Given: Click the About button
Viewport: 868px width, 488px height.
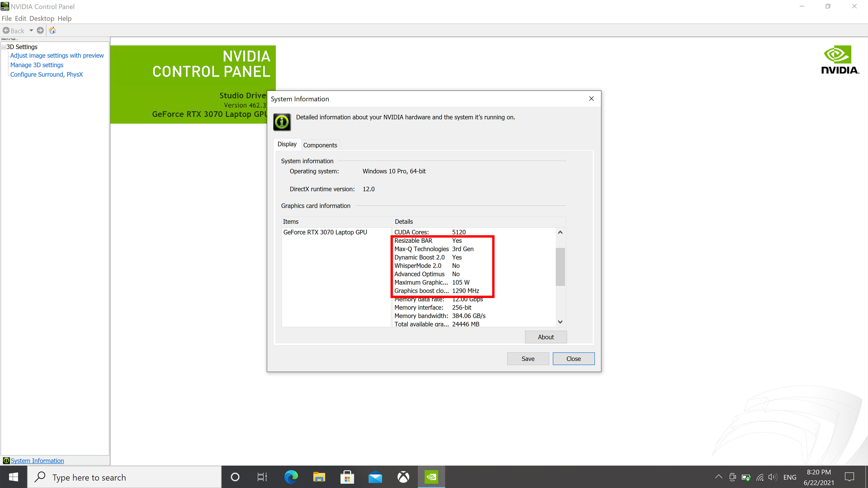Looking at the screenshot, I should tap(546, 337).
